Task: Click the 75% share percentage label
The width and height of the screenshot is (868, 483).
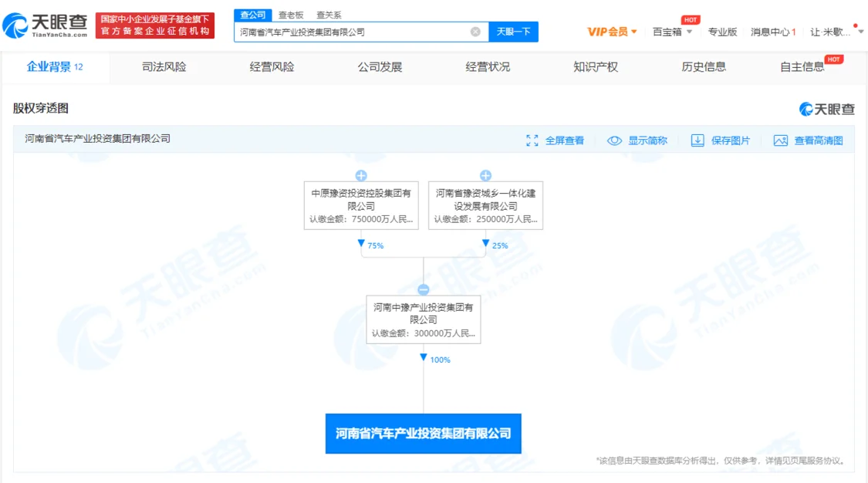Action: click(x=375, y=245)
